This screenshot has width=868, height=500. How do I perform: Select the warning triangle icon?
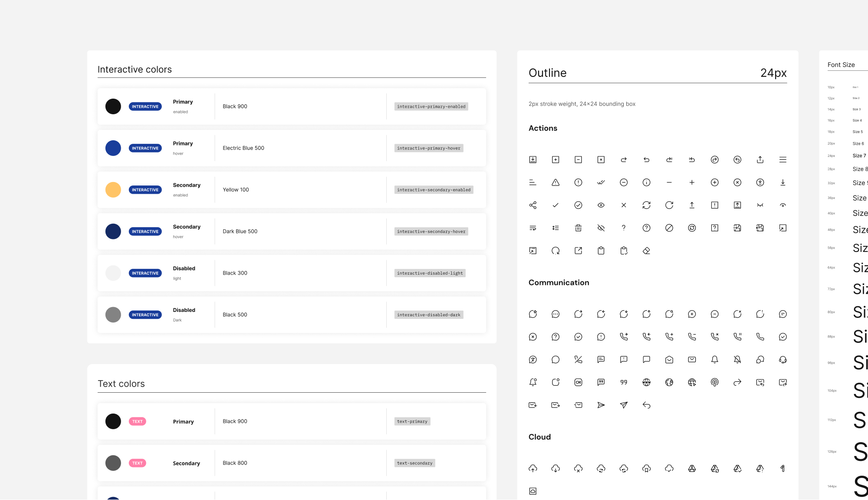click(x=556, y=182)
